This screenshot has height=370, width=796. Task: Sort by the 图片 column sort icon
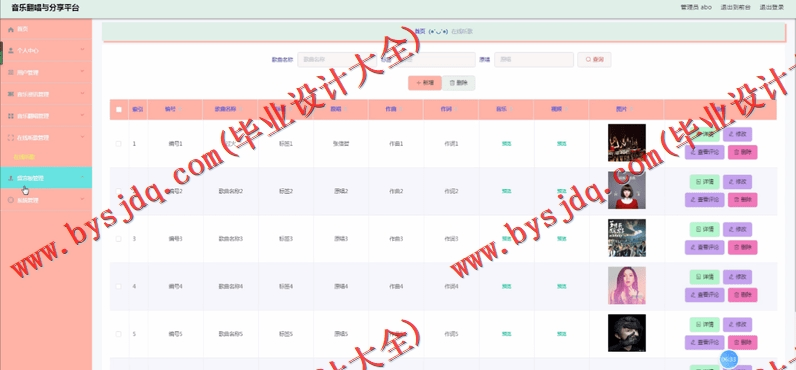click(631, 109)
